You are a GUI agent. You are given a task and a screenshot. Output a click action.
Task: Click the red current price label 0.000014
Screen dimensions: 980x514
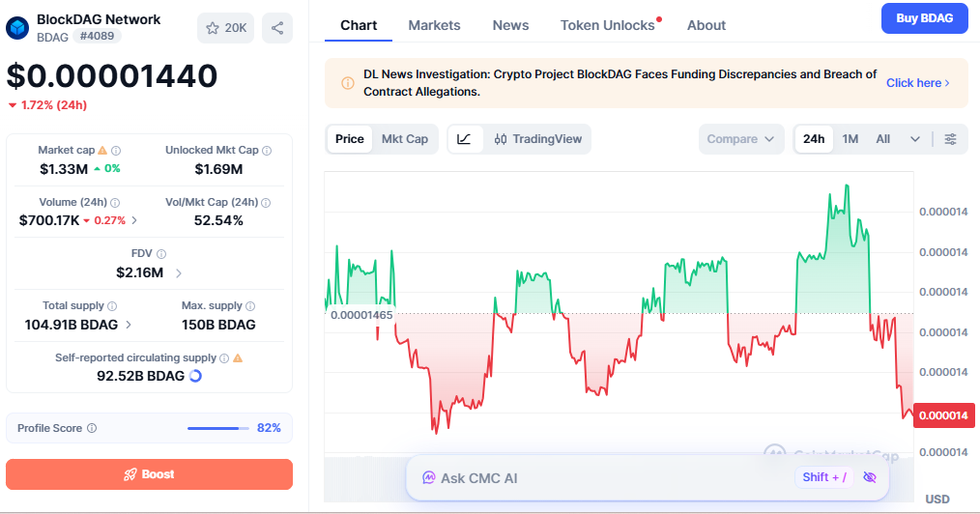[943, 415]
